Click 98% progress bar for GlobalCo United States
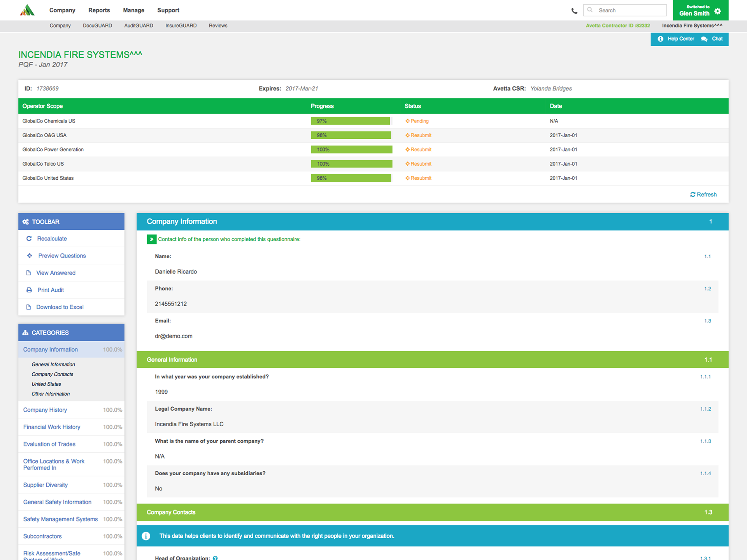Image resolution: width=747 pixels, height=560 pixels. 351,178
